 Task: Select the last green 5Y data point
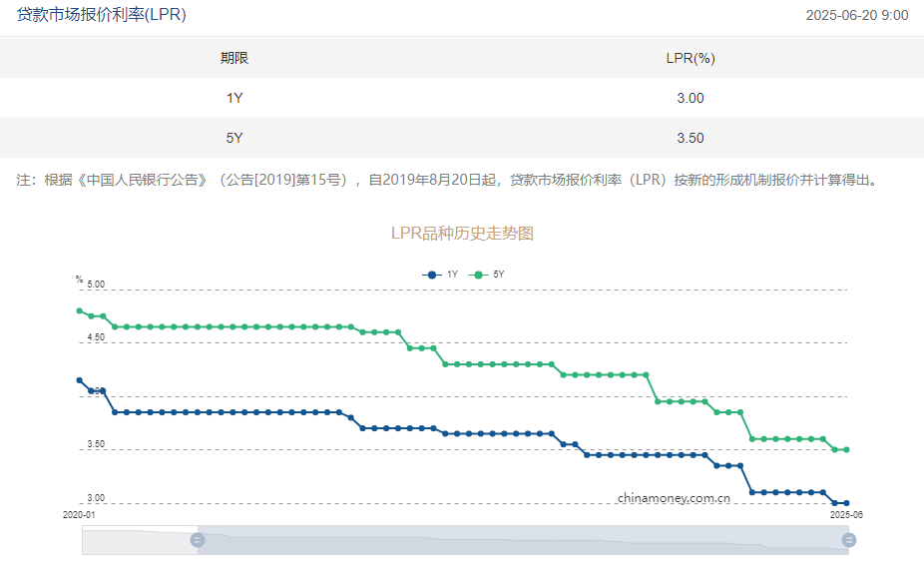tap(847, 449)
